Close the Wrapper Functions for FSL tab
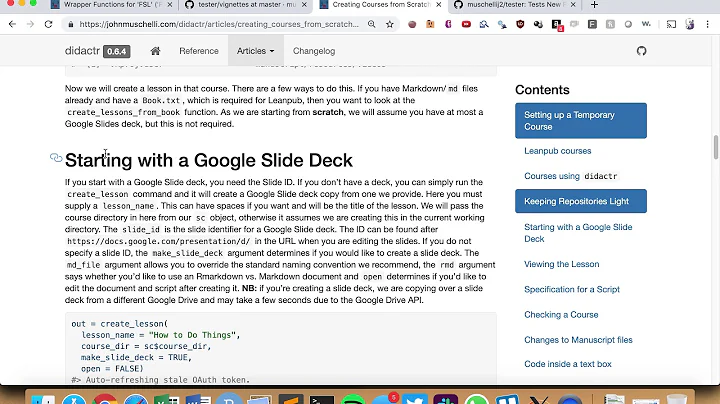 click(x=169, y=5)
